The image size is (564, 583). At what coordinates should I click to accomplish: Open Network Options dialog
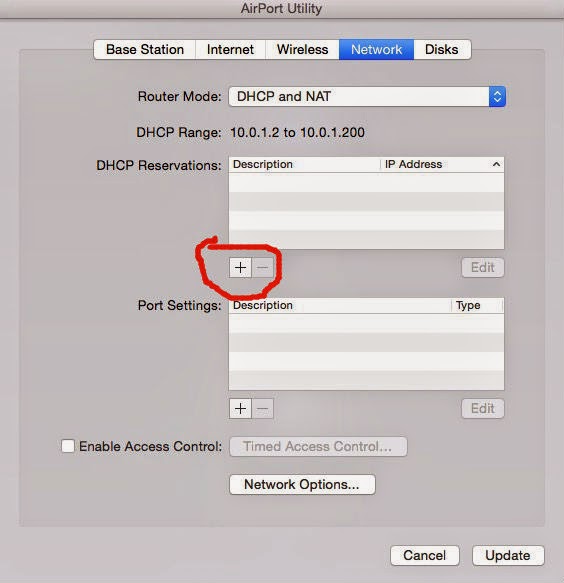pos(302,484)
